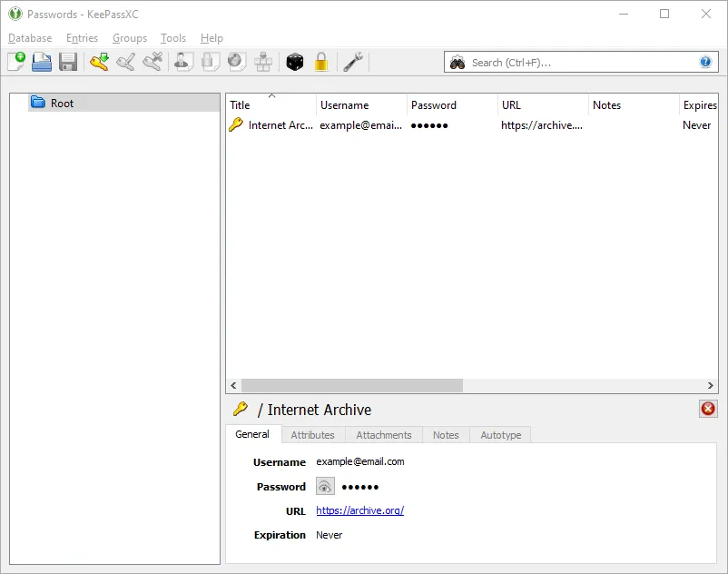Switch to the Notes tab
The image size is (728, 574).
tap(446, 435)
